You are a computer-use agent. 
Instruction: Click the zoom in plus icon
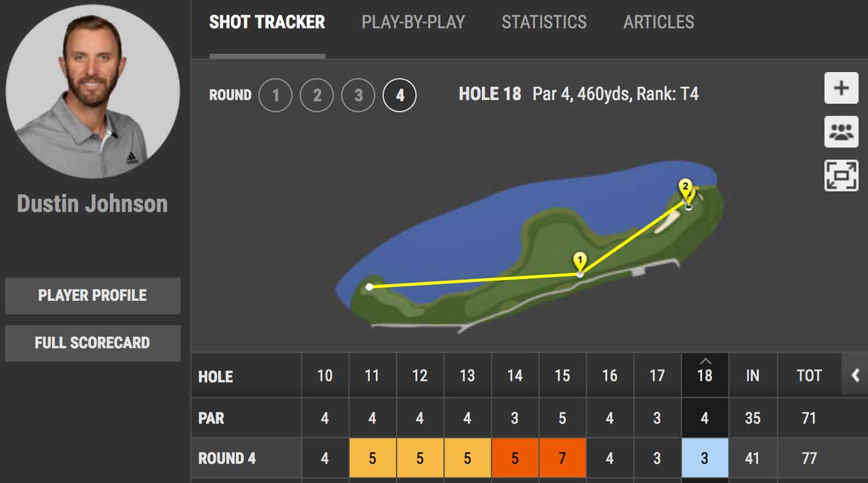click(841, 89)
